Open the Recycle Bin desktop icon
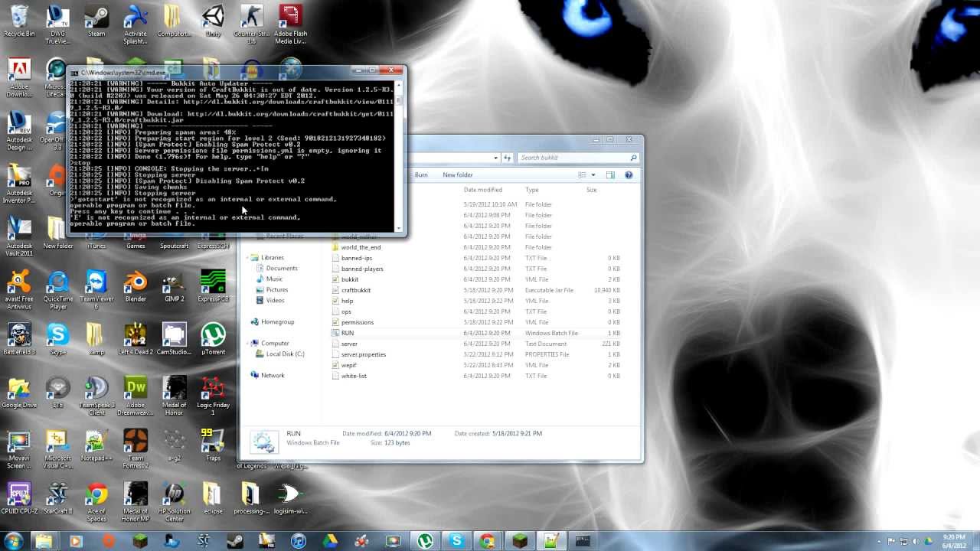980x551 pixels. pos(19,21)
